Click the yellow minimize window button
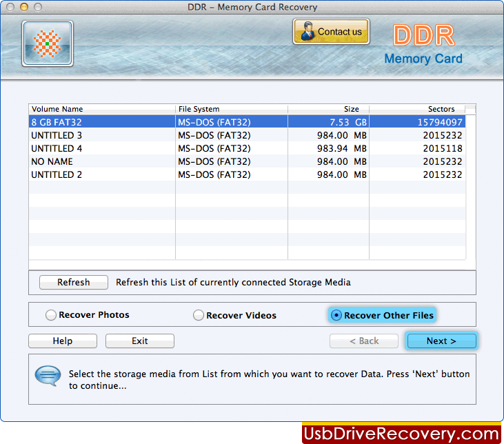This screenshot has height=444, width=504. click(x=23, y=7)
